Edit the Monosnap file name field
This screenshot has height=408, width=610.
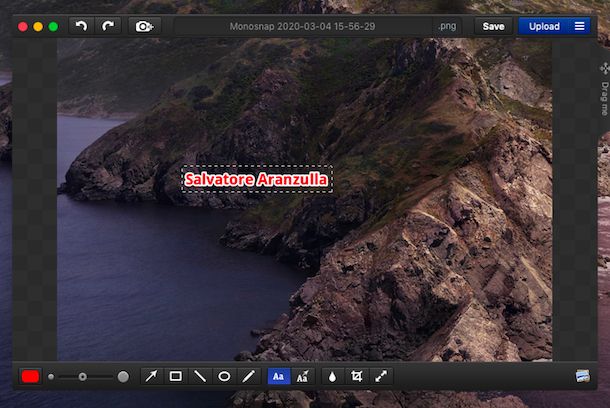click(302, 26)
